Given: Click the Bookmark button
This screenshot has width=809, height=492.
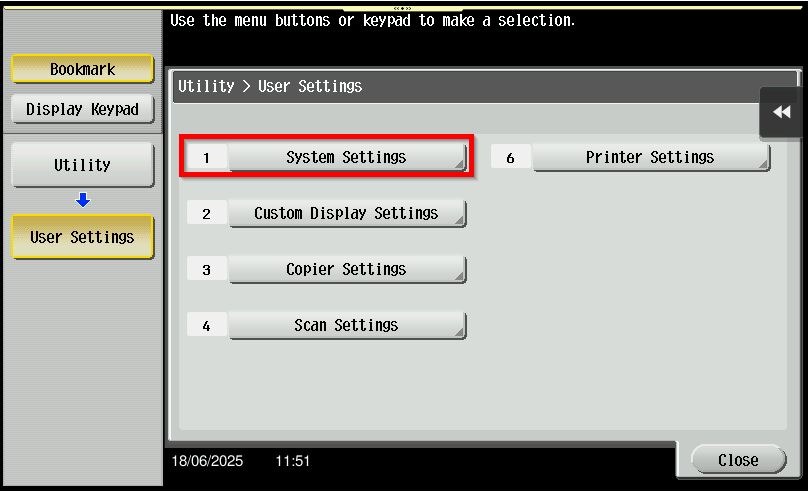Looking at the screenshot, I should coord(83,69).
